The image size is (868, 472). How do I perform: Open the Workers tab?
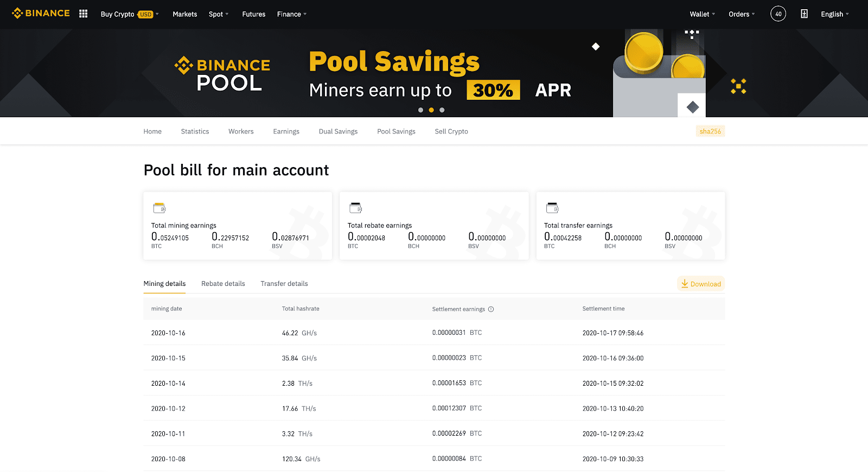click(x=241, y=131)
